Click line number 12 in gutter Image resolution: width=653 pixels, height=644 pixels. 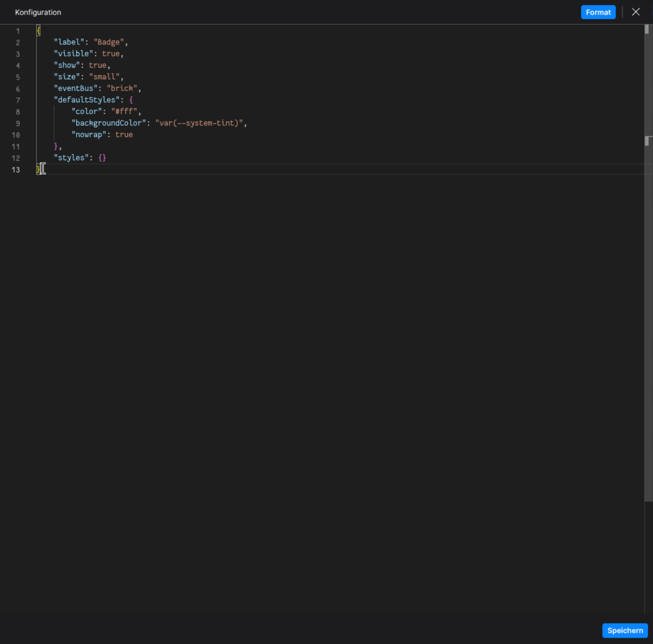point(16,158)
